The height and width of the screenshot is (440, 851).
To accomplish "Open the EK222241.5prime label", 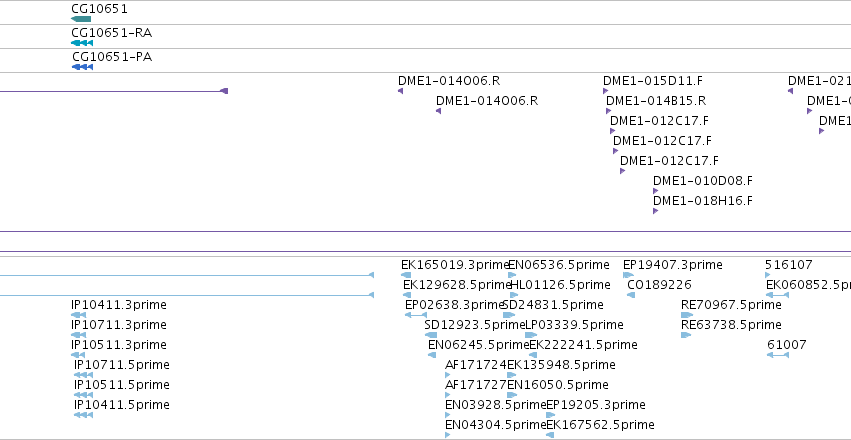I will [583, 345].
